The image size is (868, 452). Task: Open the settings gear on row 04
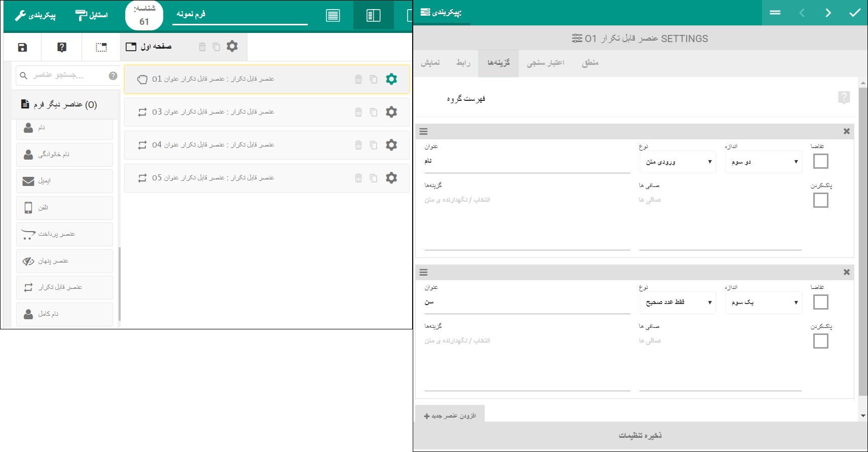[x=391, y=145]
